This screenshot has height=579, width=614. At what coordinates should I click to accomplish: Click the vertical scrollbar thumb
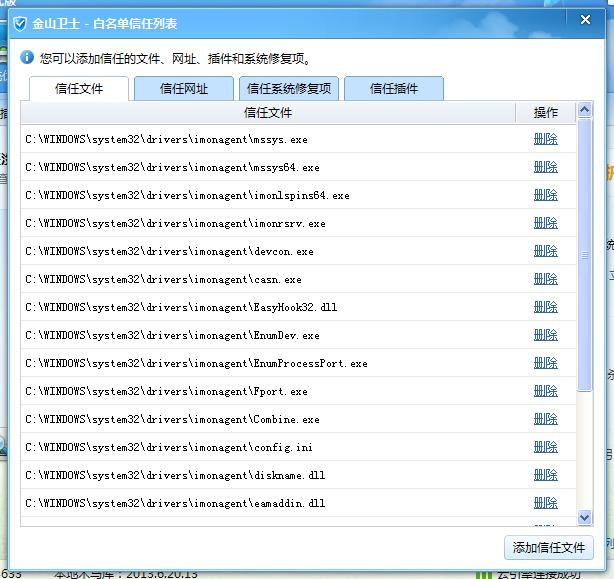584,255
